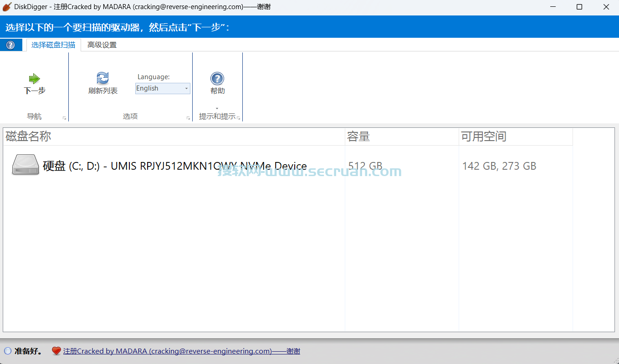Click the 磁盘名称 column header
Image resolution: width=619 pixels, height=364 pixels.
[174, 136]
